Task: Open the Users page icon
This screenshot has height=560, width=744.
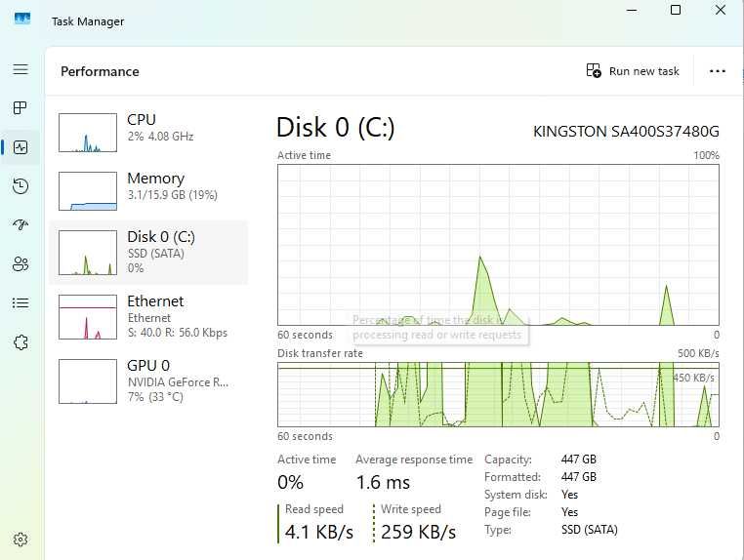Action: pos(21,263)
